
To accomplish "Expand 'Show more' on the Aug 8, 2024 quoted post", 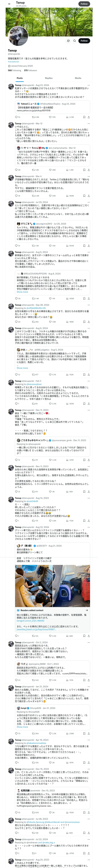I will (22, 292).
